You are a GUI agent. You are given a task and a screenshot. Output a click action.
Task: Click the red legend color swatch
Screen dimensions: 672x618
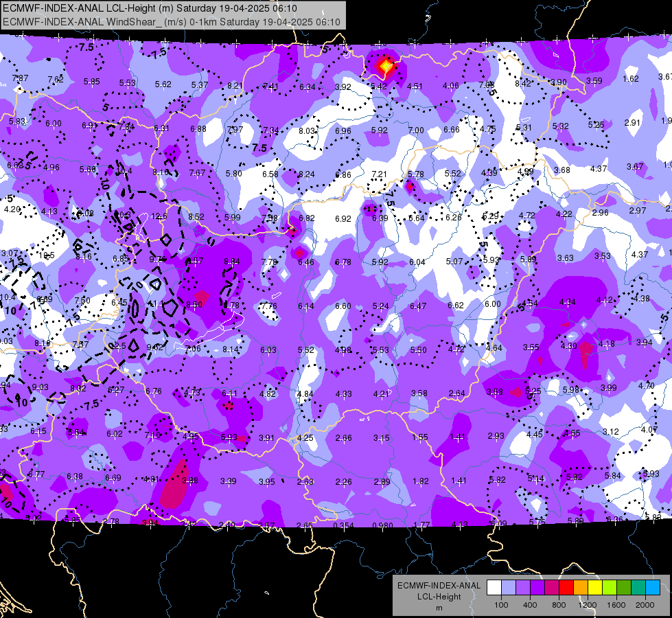(x=566, y=588)
